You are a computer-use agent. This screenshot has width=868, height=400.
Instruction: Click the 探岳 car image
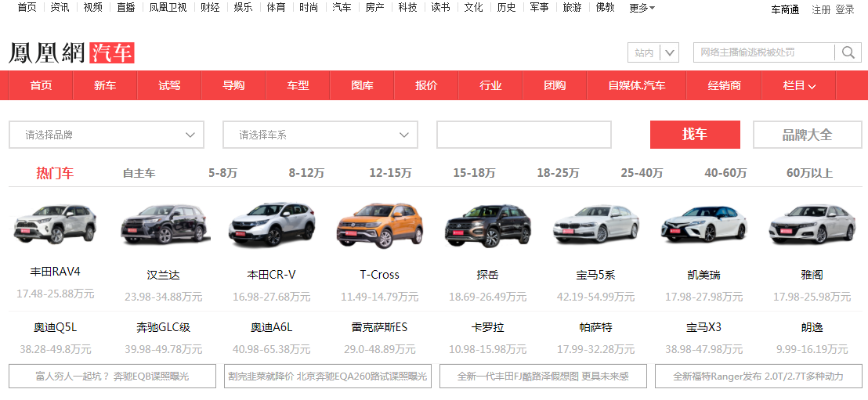coord(488,225)
